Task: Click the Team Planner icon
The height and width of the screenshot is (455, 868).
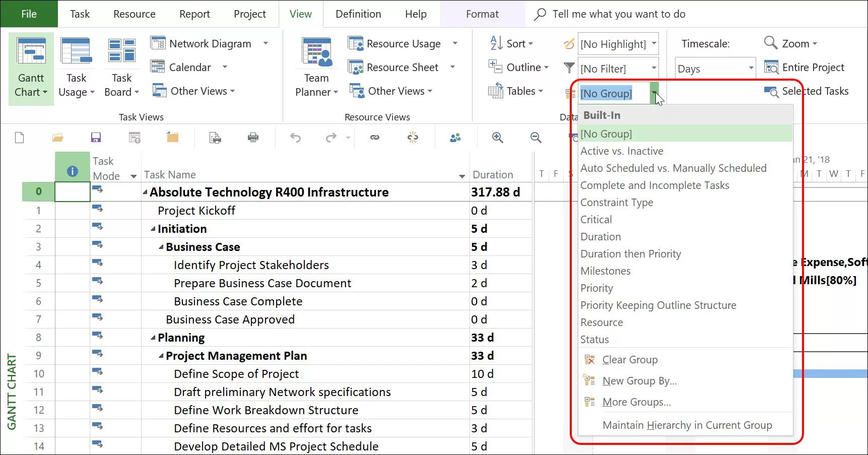Action: (316, 52)
